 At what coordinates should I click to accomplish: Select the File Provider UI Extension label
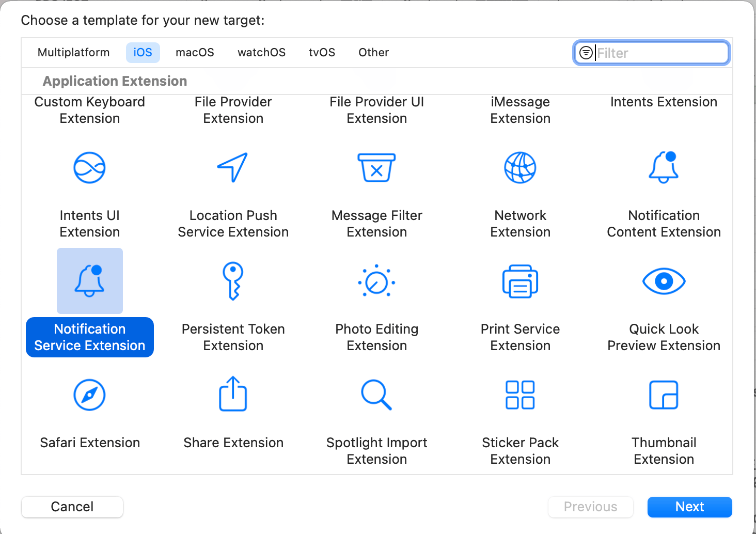(x=377, y=110)
